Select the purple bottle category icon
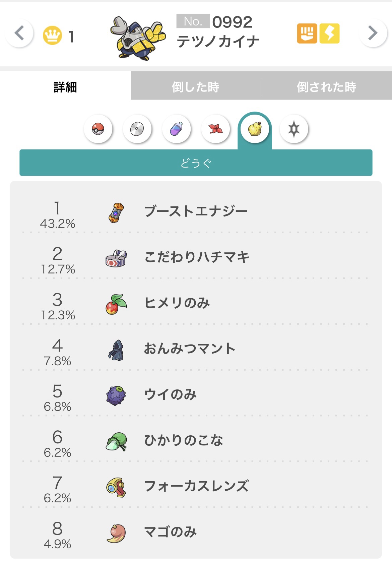This screenshot has width=392, height=562. pyautogui.click(x=176, y=129)
